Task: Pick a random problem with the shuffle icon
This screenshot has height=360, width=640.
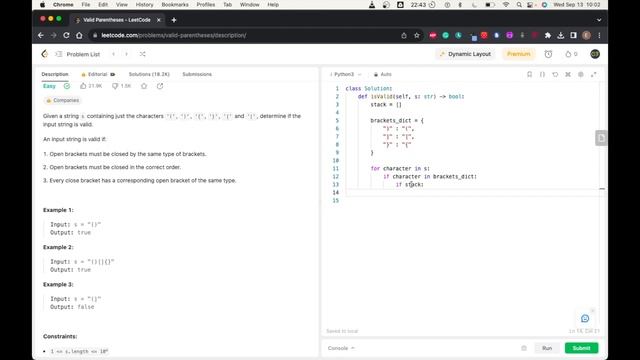Action: pos(142,54)
